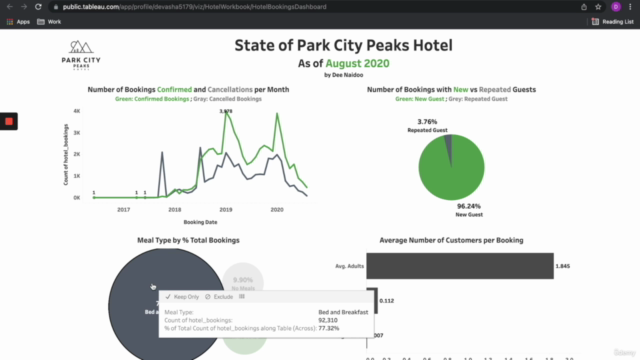
Task: Open the Apps bookmarks shortcut
Action: click(18, 22)
